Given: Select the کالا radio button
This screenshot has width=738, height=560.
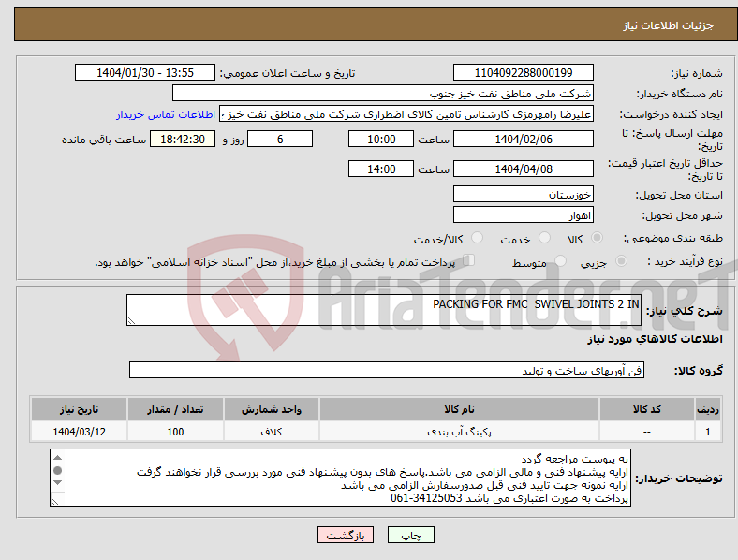Looking at the screenshot, I should [597, 238].
